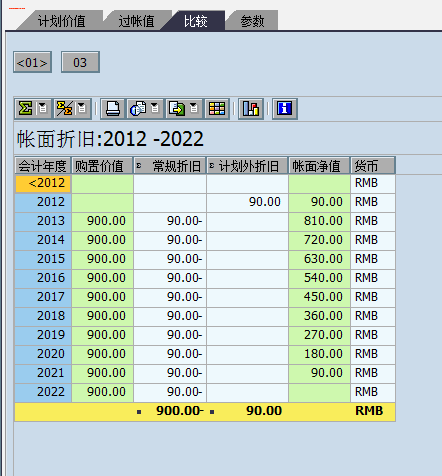Click the 180.00 net book value cell
The width and height of the screenshot is (442, 476).
(319, 354)
